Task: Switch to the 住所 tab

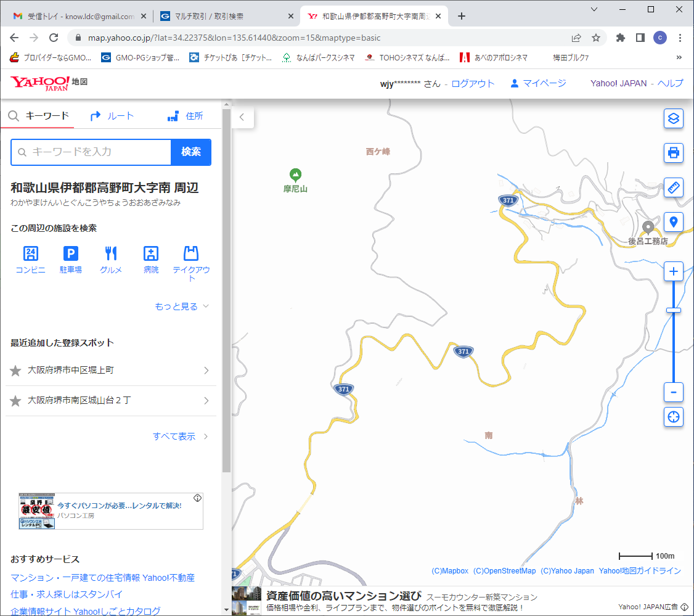Action: 185,116
